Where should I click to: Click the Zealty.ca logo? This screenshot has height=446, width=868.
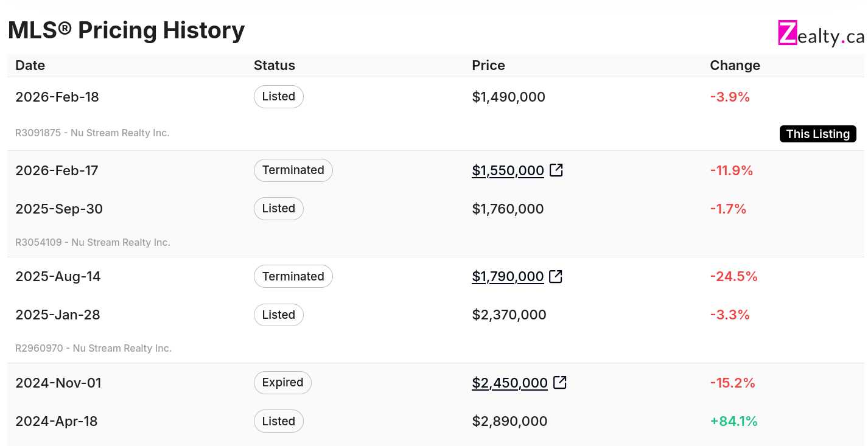821,34
